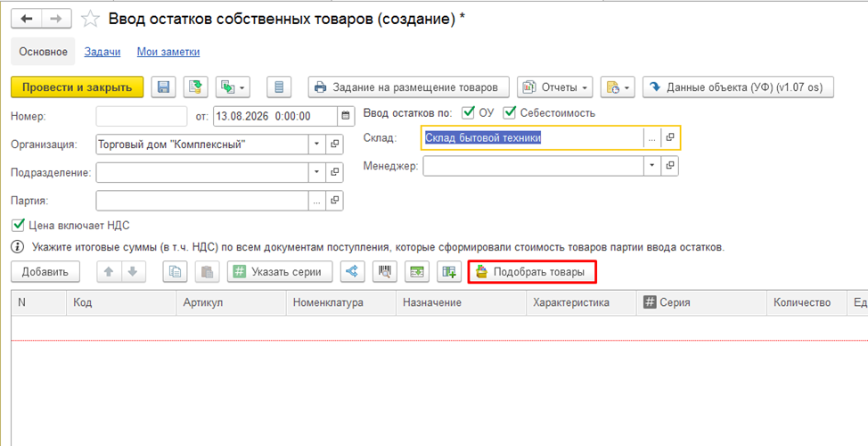Click the printer icon on Задание на размещение товаров

point(320,87)
